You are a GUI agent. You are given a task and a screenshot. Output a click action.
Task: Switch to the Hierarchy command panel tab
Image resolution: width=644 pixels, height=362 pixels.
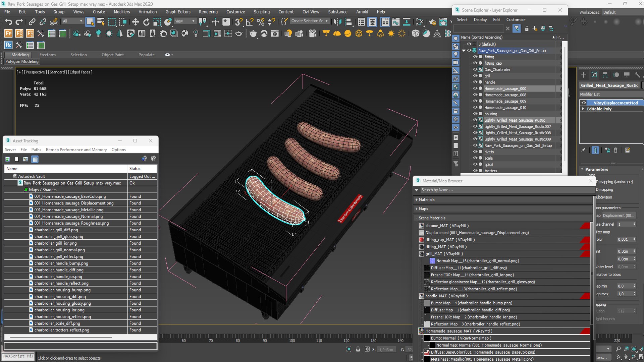click(x=605, y=75)
